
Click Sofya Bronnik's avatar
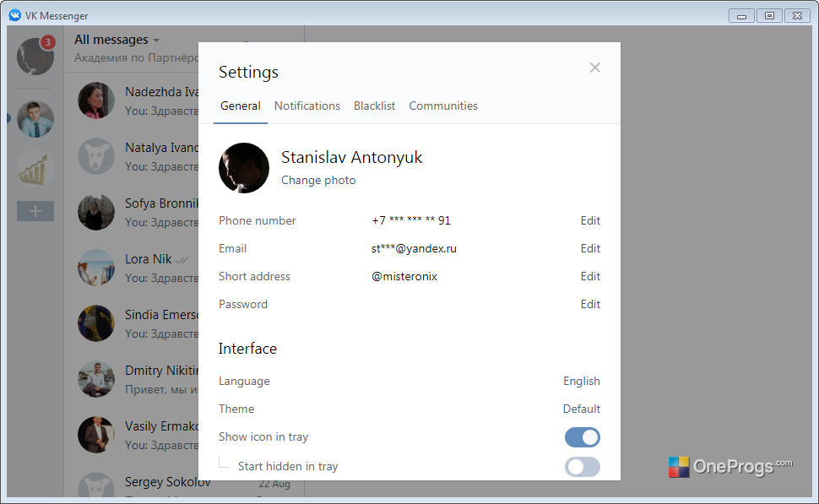(x=96, y=212)
